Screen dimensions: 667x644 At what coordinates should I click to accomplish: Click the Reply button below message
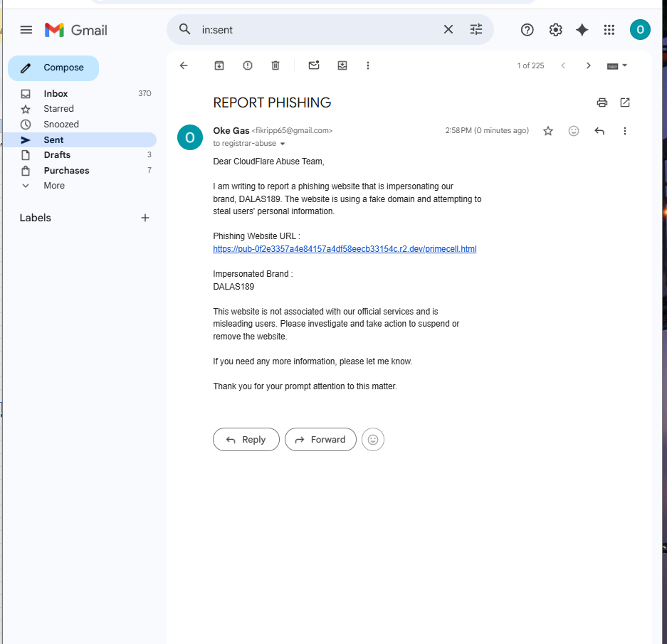(246, 439)
